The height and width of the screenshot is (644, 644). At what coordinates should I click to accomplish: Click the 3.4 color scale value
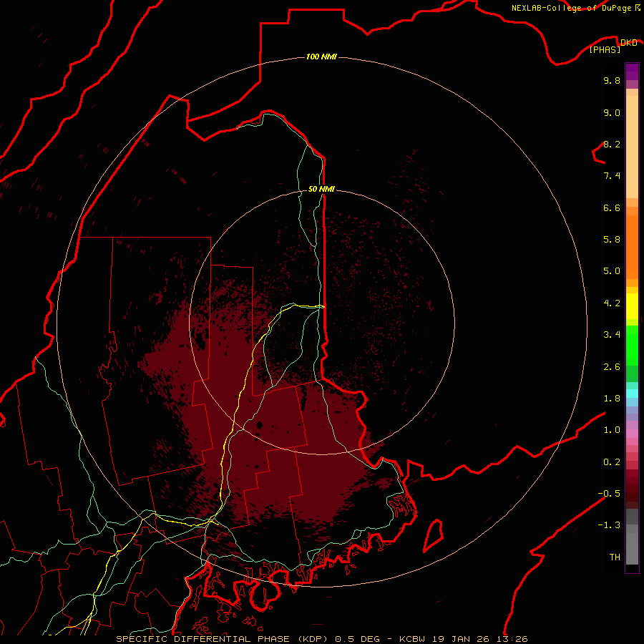[x=612, y=335]
